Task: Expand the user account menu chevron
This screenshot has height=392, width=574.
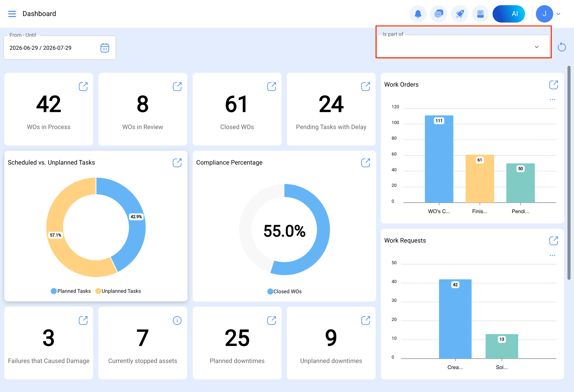Action: [558, 14]
